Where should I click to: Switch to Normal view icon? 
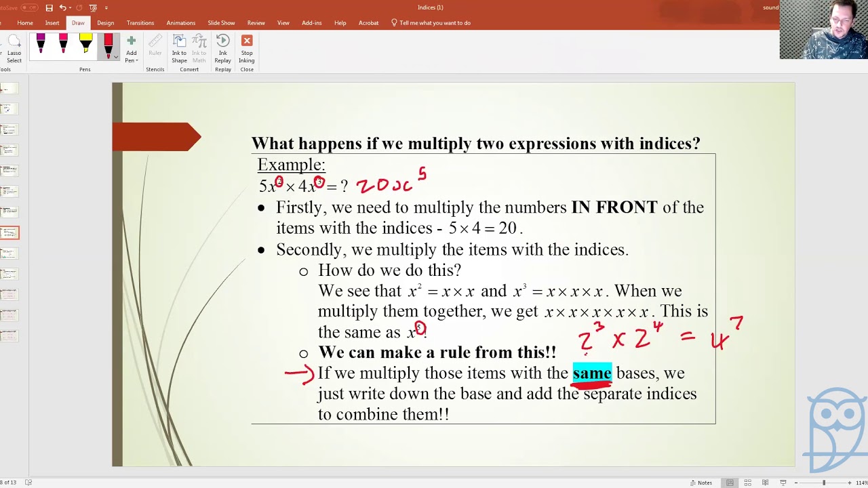[x=730, y=483]
